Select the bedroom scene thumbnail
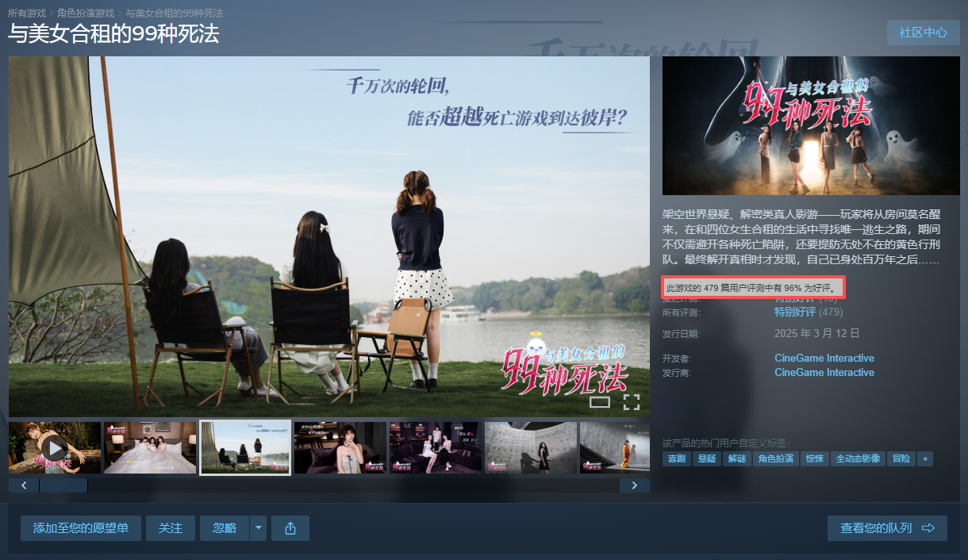The width and height of the screenshot is (968, 560). tap(150, 448)
